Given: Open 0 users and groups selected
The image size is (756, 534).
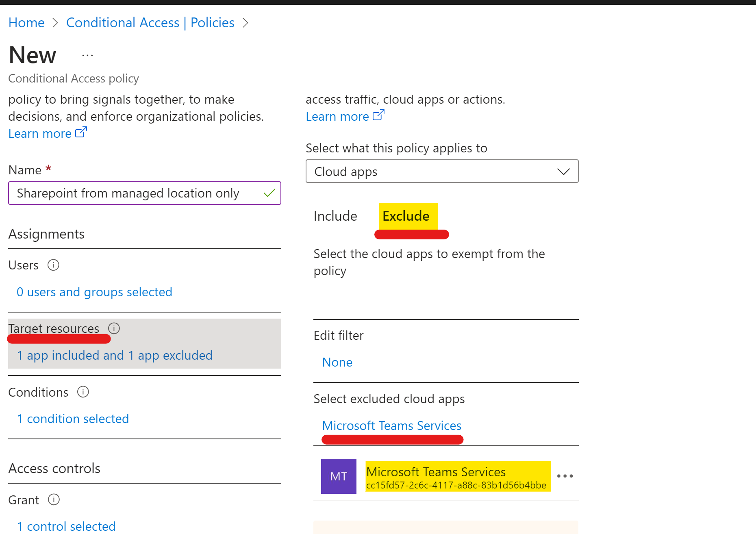Looking at the screenshot, I should 94,292.
